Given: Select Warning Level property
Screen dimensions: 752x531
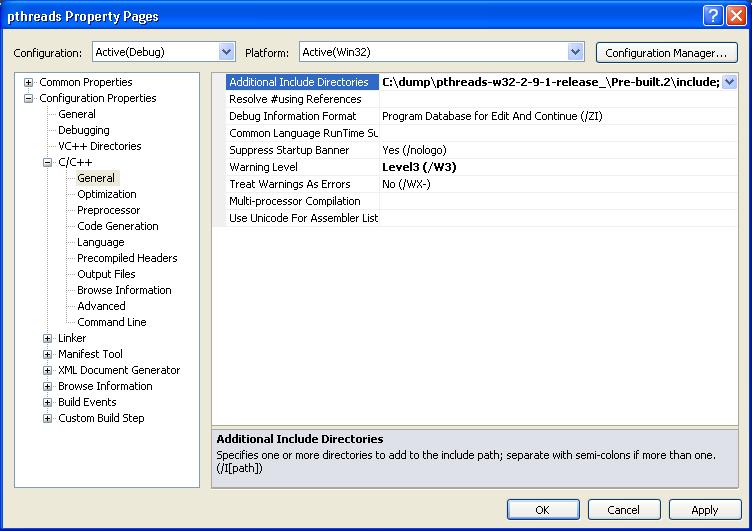Looking at the screenshot, I should pos(303,167).
